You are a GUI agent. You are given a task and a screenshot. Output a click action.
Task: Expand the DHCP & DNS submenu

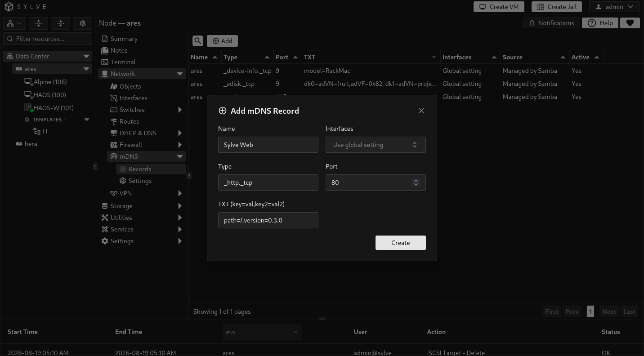pos(180,133)
